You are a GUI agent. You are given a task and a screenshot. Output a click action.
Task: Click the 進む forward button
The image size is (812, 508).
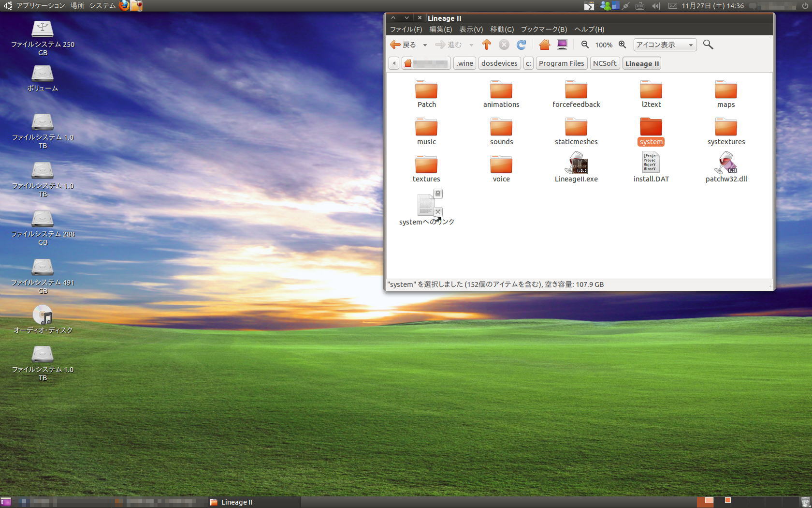click(449, 45)
